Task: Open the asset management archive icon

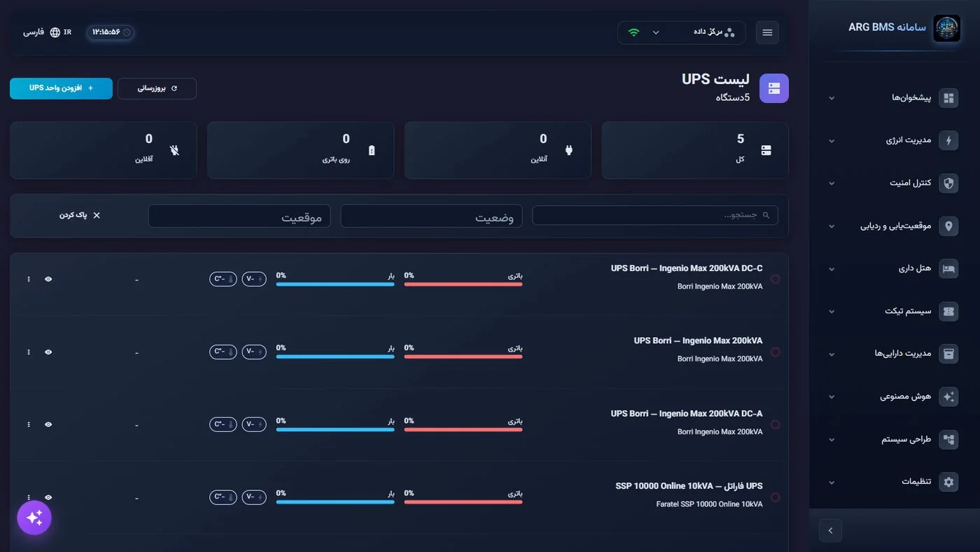Action: click(948, 354)
